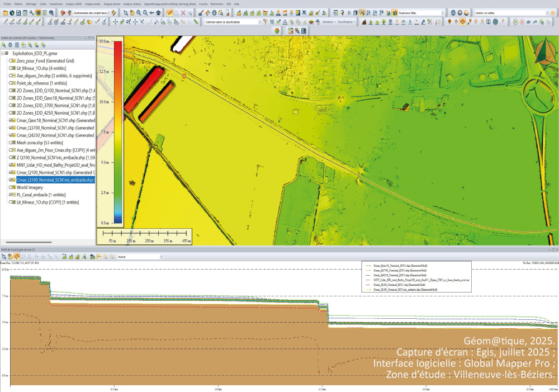Open the Analyse LiDAR menu
The image size is (559, 392).
point(73,3)
